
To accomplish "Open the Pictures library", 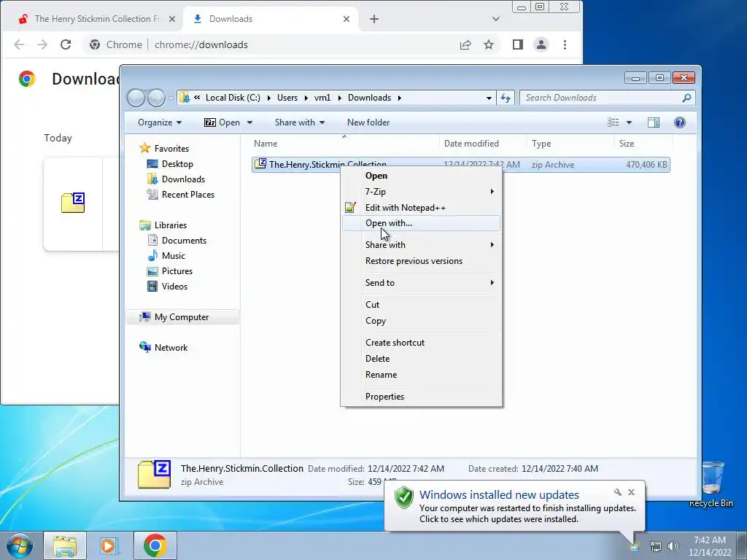I will (170, 271).
